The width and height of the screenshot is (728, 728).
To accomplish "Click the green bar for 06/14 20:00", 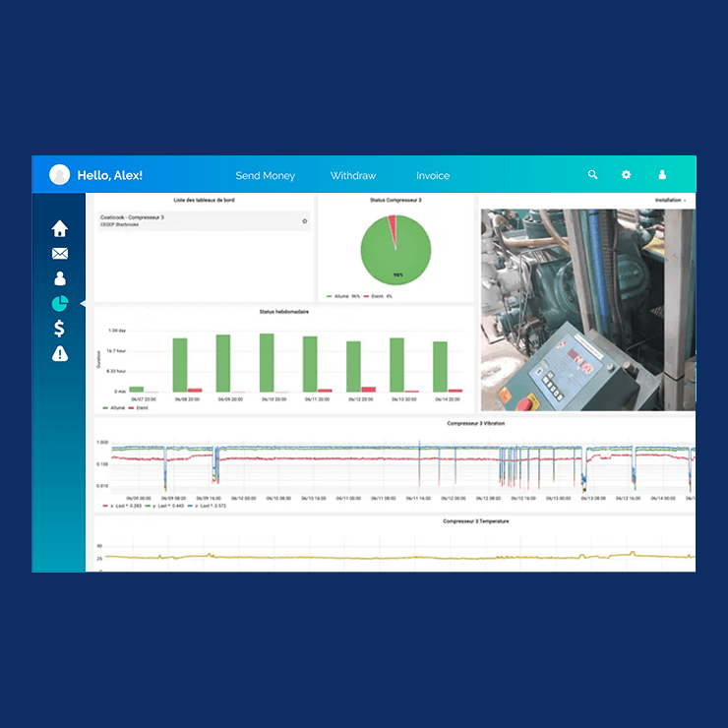I will pos(440,367).
